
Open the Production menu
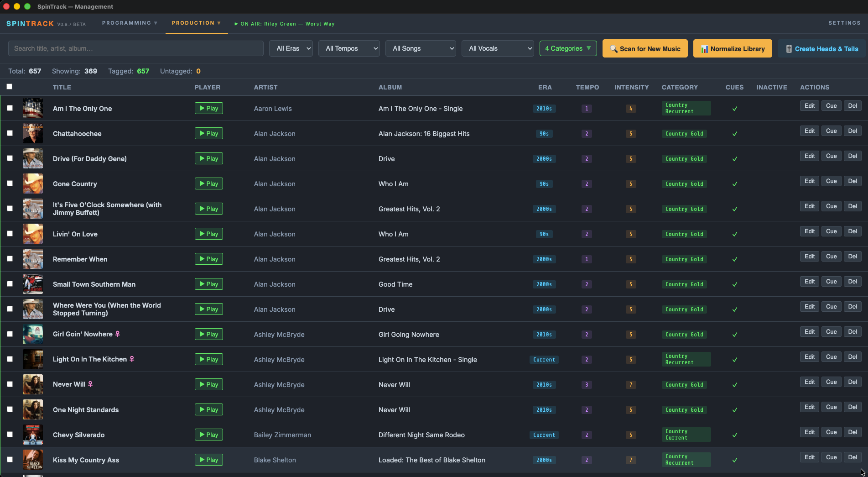click(x=196, y=23)
